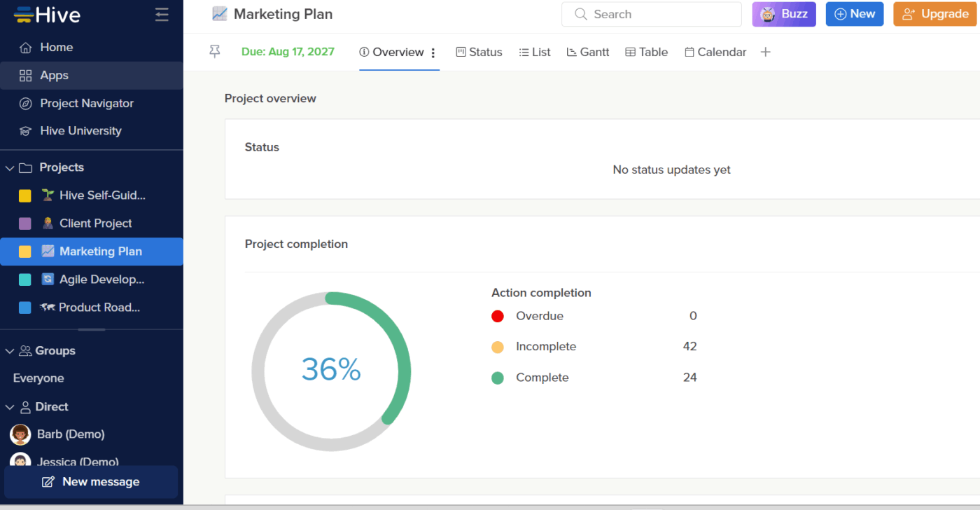This screenshot has height=510, width=980.
Task: Pin the Marketing Plan project
Action: (x=215, y=51)
